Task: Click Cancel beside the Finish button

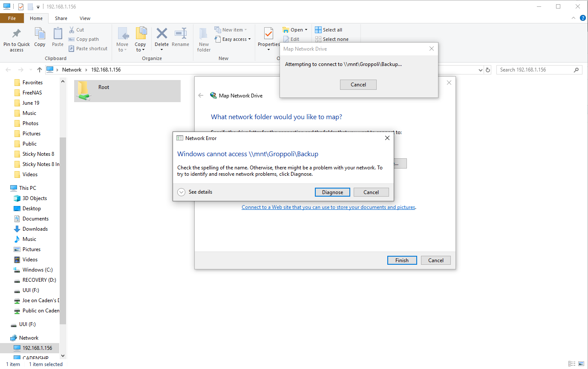Action: (436, 260)
